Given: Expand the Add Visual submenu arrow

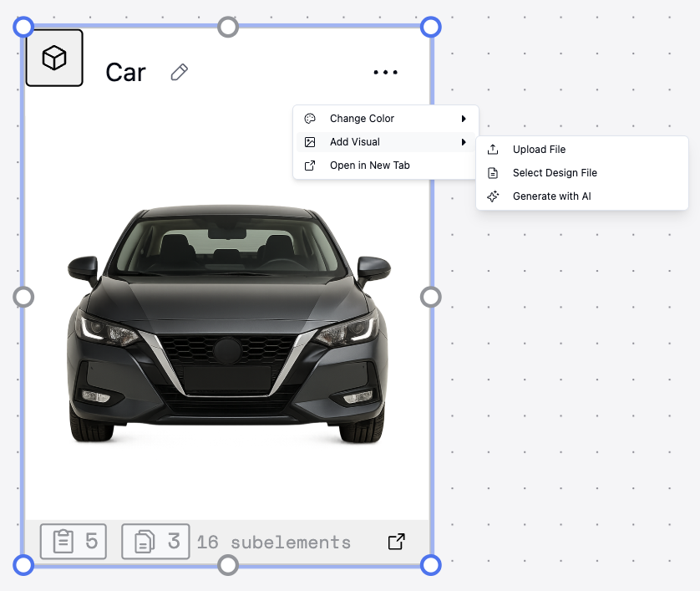Looking at the screenshot, I should (x=464, y=141).
